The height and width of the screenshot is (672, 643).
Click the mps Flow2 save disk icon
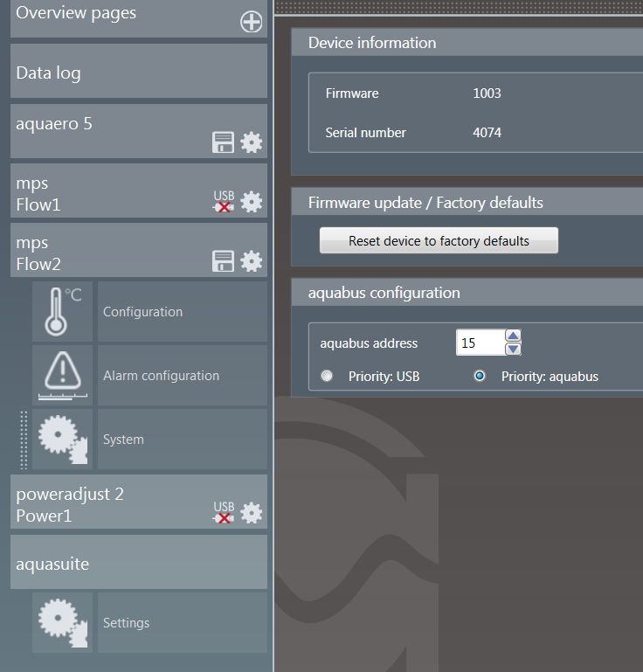point(223,261)
